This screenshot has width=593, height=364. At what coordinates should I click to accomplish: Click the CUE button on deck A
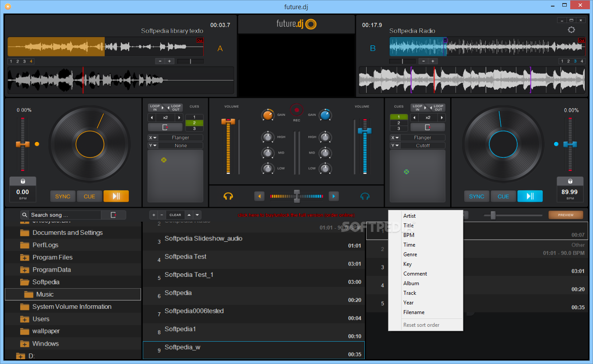click(89, 196)
